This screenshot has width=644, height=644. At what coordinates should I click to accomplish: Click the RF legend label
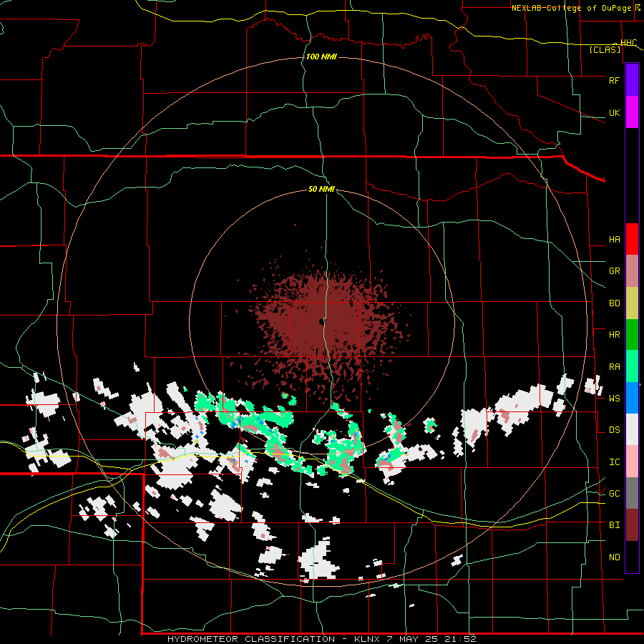point(614,80)
